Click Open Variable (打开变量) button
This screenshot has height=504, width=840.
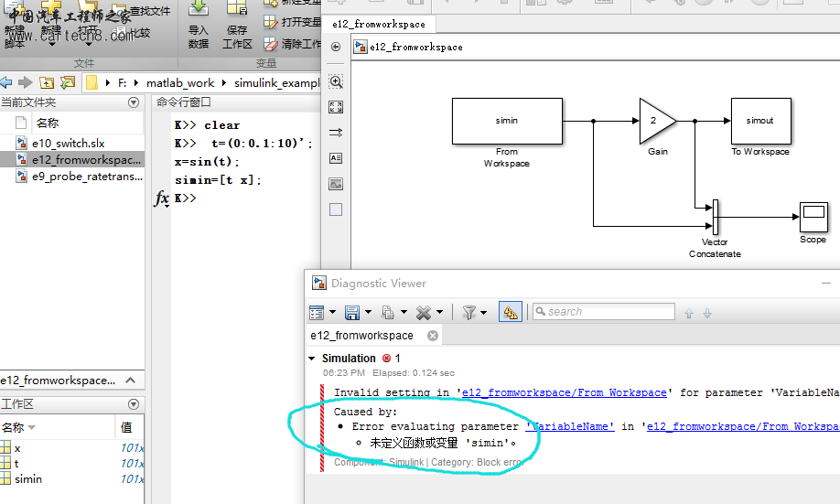click(x=292, y=22)
